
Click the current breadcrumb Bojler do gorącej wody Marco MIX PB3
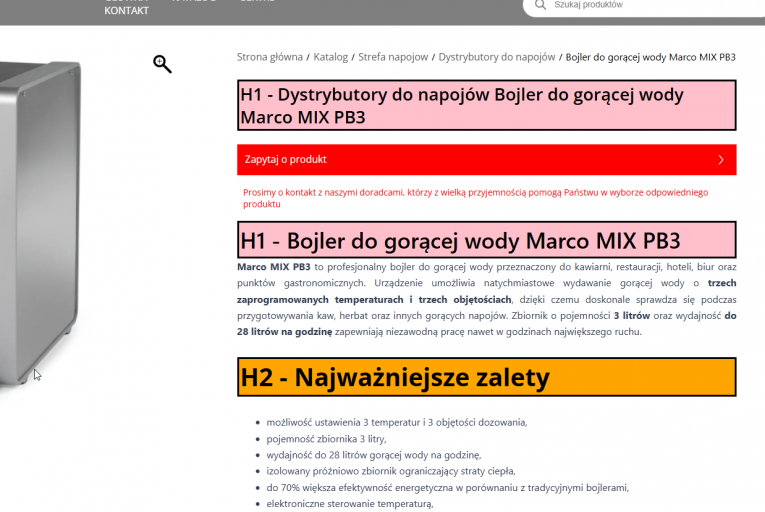[650, 57]
